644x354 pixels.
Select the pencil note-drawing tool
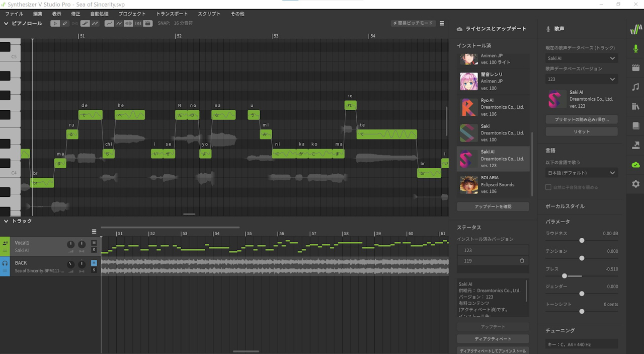(x=65, y=23)
